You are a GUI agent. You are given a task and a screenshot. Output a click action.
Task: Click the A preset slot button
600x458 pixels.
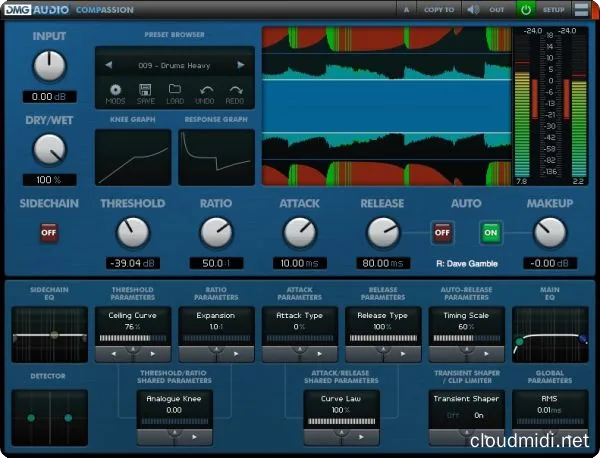[406, 10]
